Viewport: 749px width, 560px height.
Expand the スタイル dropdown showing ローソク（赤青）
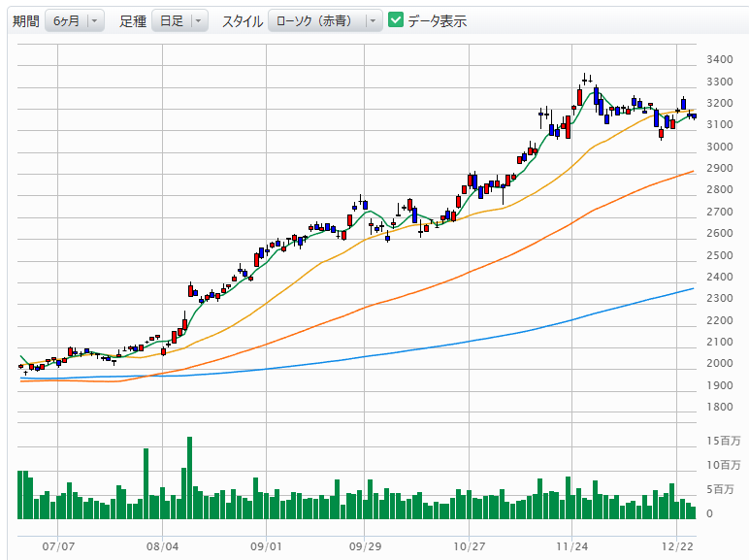pos(325,20)
